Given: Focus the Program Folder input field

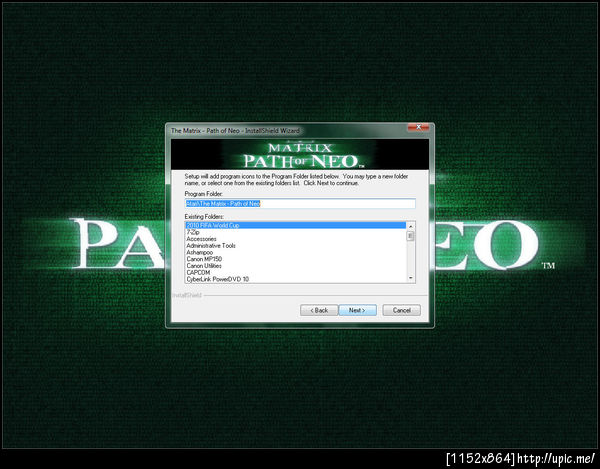Looking at the screenshot, I should click(x=300, y=204).
